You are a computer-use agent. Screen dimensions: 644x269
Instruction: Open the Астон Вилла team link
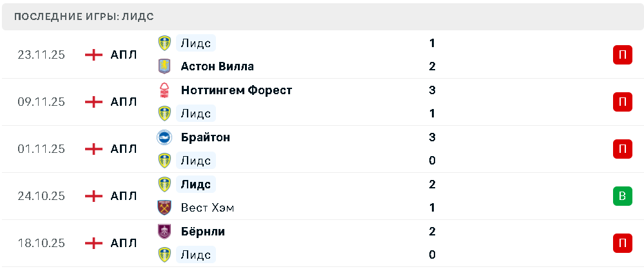tap(217, 66)
